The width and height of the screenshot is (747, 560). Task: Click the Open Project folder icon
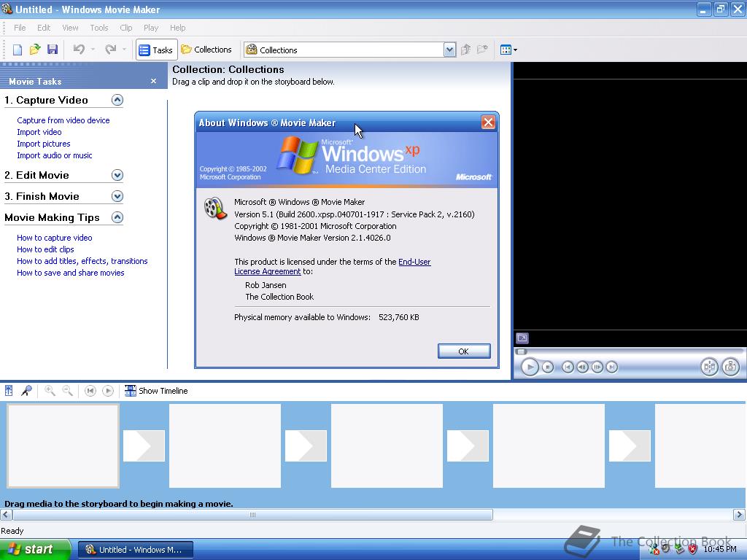click(x=35, y=50)
